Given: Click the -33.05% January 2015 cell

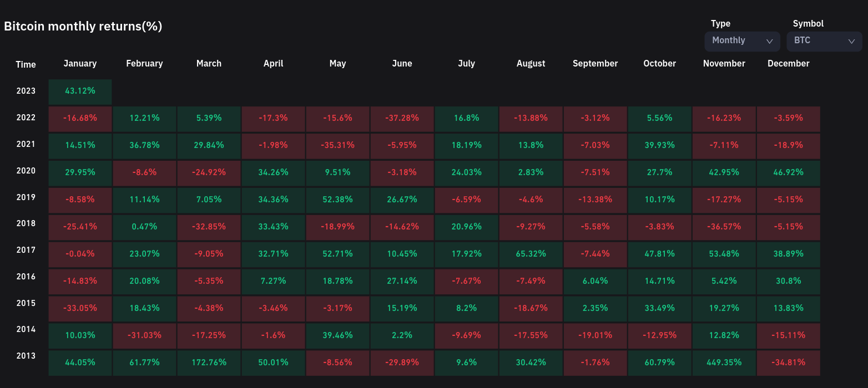Looking at the screenshot, I should [x=80, y=309].
